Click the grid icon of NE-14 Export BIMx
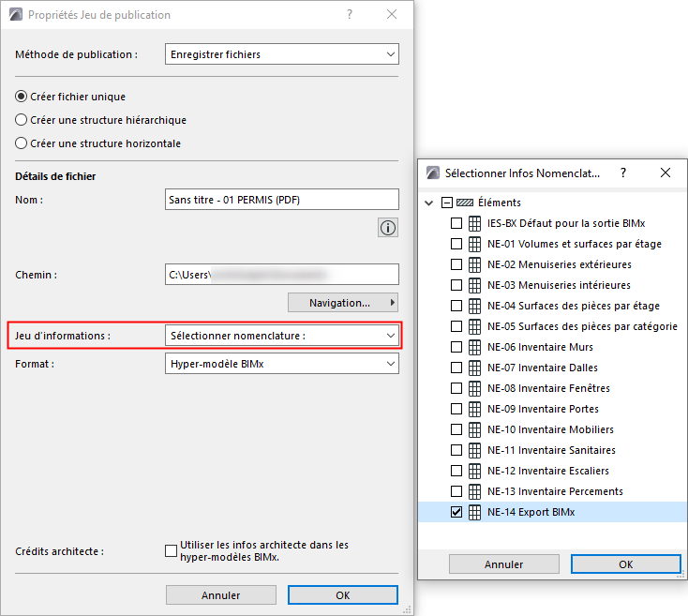Viewport: 688px width, 616px height. (474, 512)
